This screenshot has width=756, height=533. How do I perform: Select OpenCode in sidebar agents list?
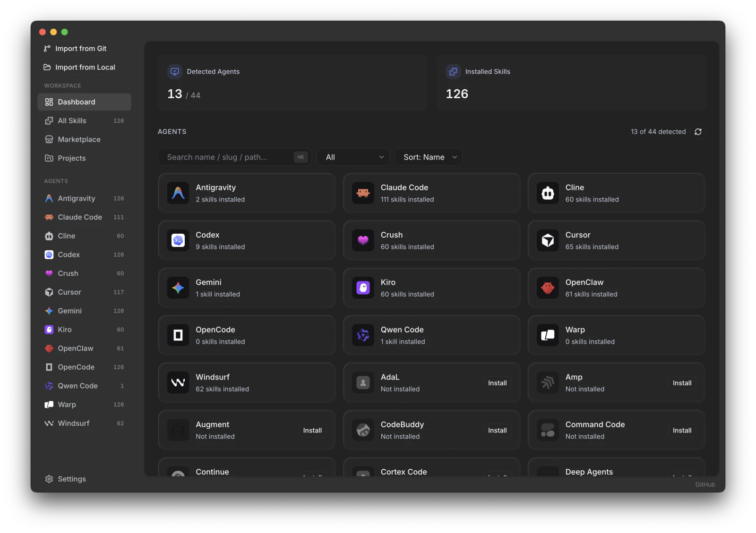click(x=84, y=367)
